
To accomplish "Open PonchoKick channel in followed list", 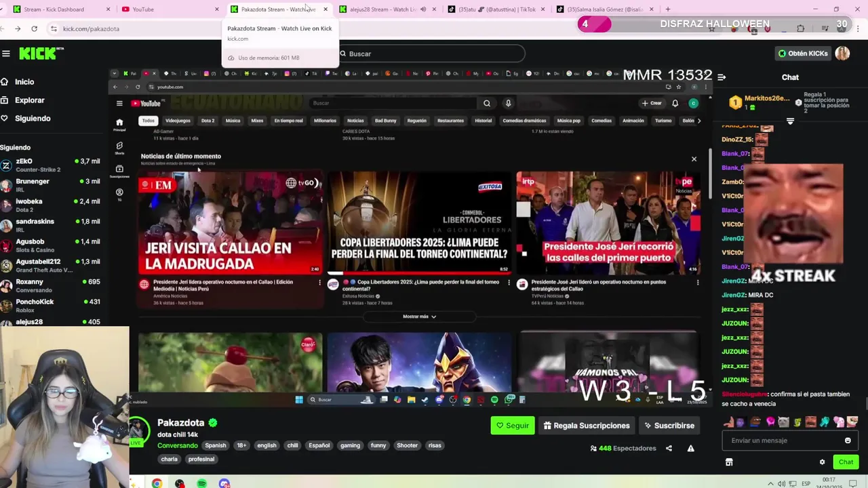I will 51,305.
